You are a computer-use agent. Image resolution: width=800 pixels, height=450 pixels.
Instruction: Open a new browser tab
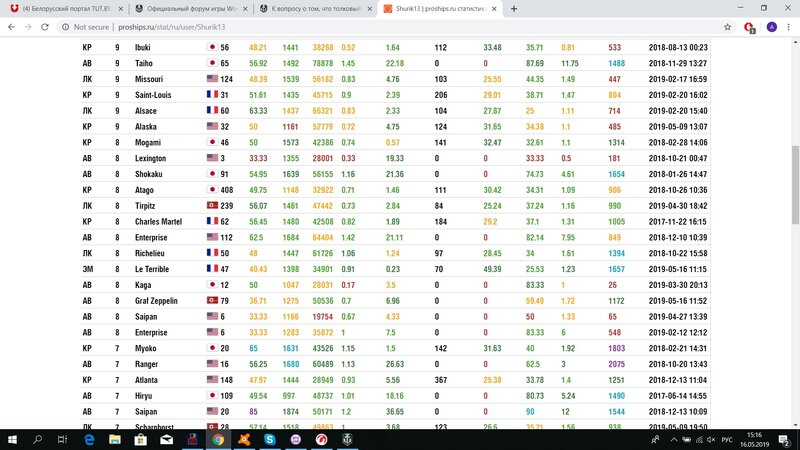514,9
